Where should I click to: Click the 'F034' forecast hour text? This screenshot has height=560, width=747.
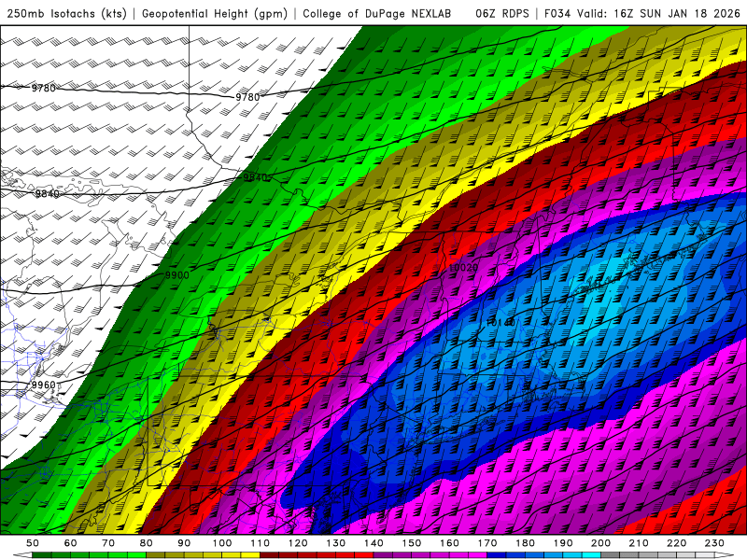point(557,13)
